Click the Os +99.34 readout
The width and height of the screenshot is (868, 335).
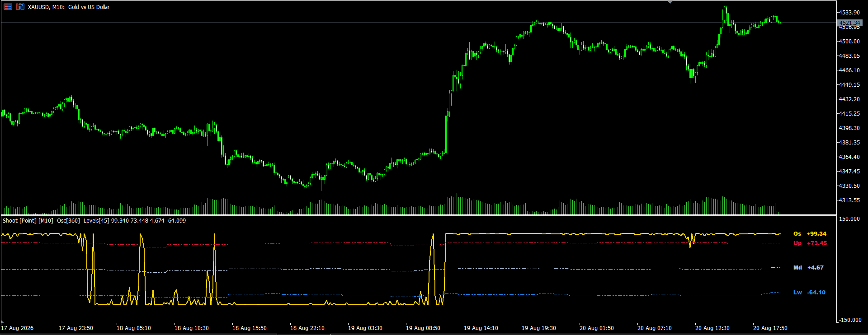810,234
